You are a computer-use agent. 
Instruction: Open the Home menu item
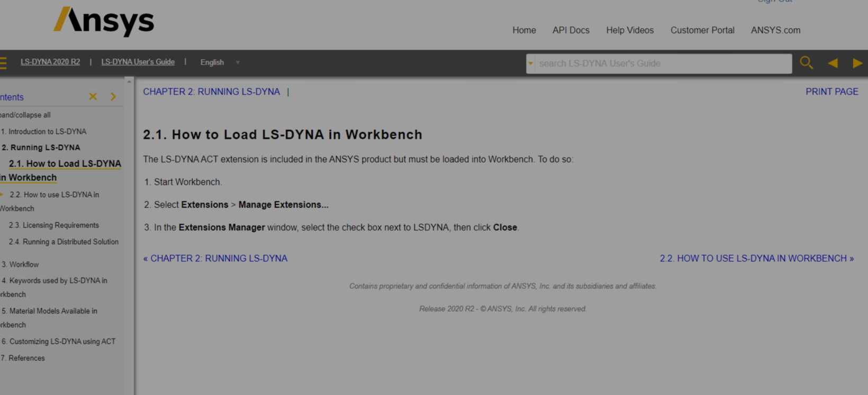click(x=524, y=30)
